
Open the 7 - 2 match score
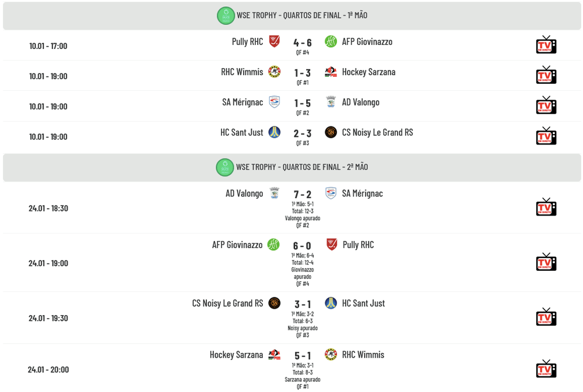point(303,194)
